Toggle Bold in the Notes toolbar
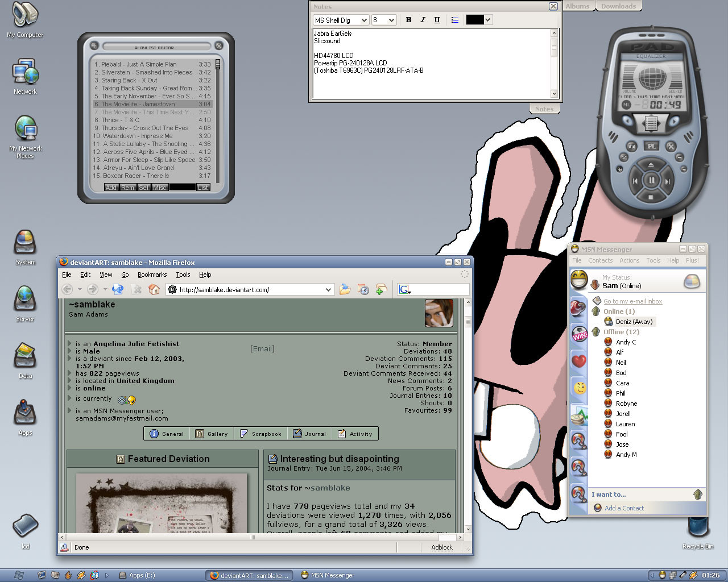728x582 pixels. [x=408, y=20]
